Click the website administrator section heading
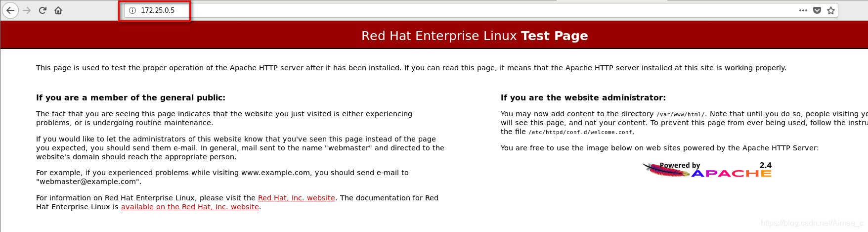 coord(583,98)
